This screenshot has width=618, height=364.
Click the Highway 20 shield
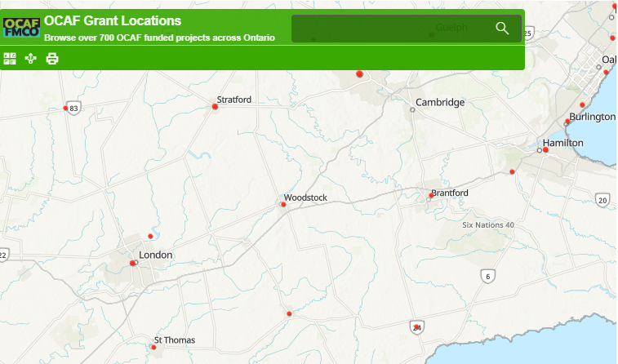[x=602, y=200]
